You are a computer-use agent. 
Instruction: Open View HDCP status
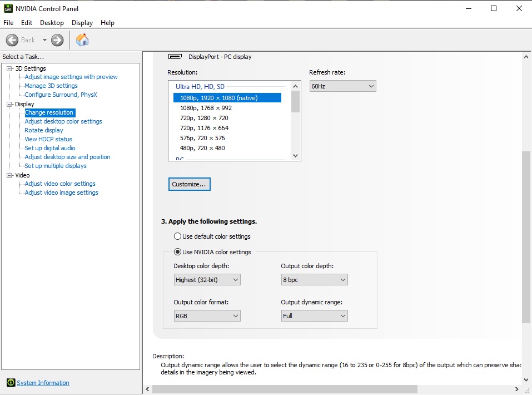coord(48,139)
